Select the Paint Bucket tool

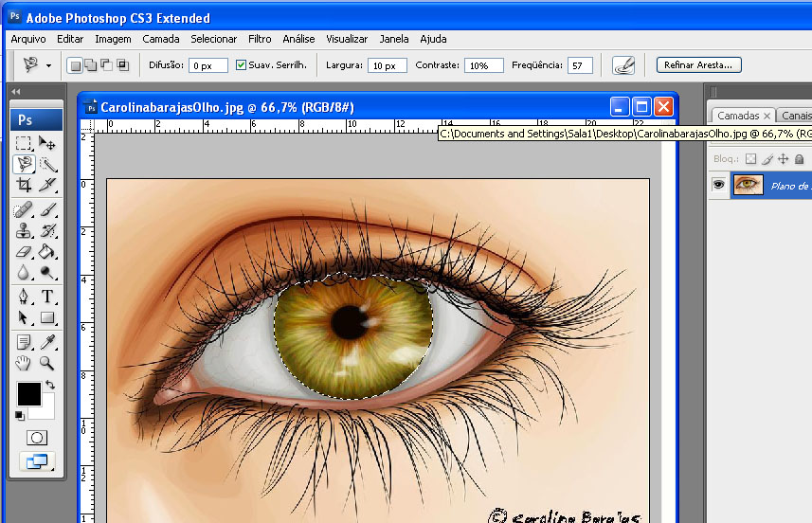pos(47,252)
